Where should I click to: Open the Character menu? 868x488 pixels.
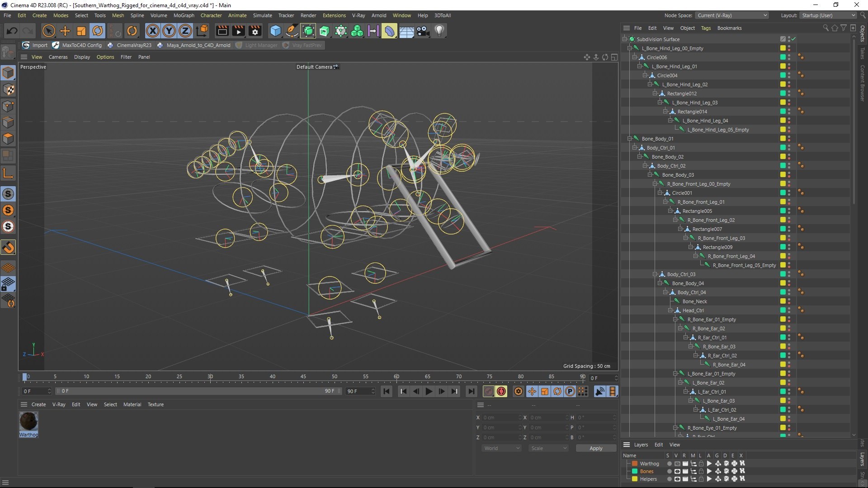pyautogui.click(x=211, y=15)
